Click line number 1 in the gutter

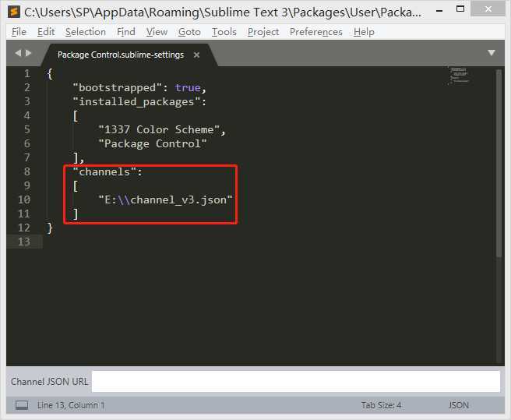[27, 74]
